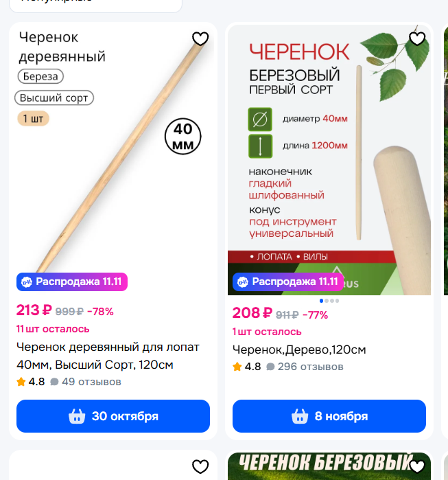Open the Распродажа 11.11 badge on first product
Screen dimensions: 448x480
pyautogui.click(x=72, y=282)
